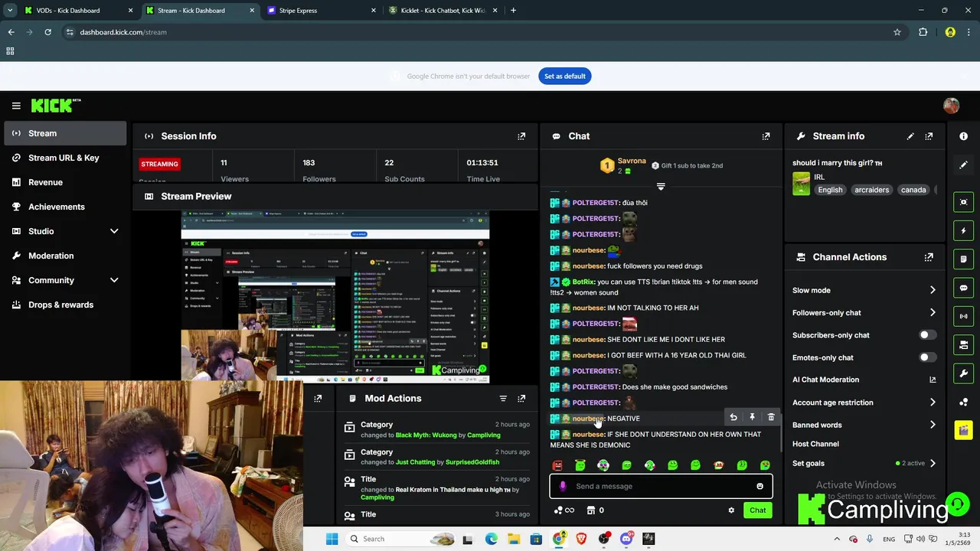Viewport: 980px width, 551px height.
Task: Open Slow mode options
Action: click(x=864, y=290)
